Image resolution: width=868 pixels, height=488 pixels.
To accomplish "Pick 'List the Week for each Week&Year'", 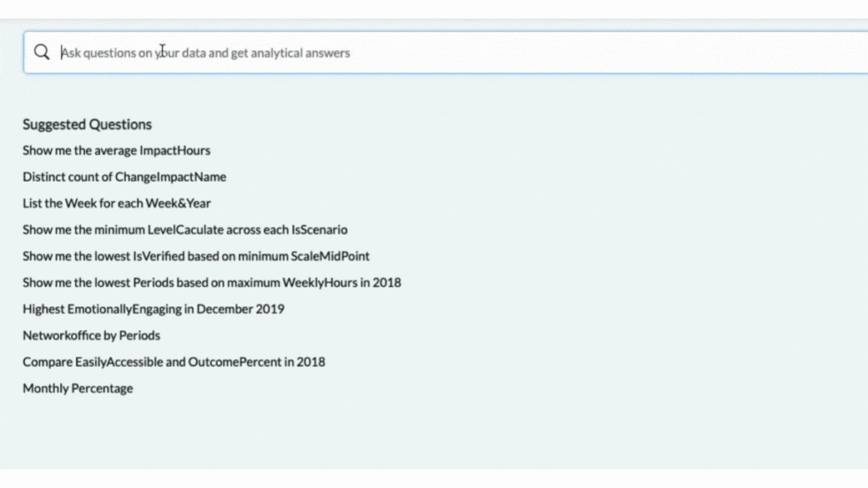I will tap(116, 203).
